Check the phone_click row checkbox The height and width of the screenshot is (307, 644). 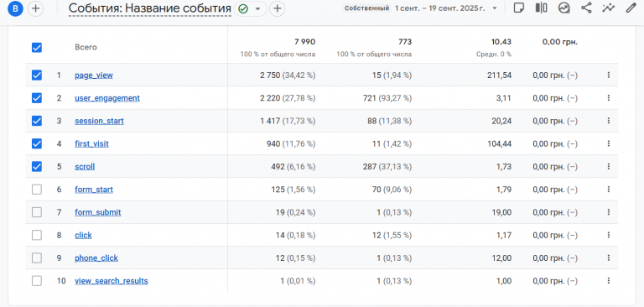click(37, 258)
